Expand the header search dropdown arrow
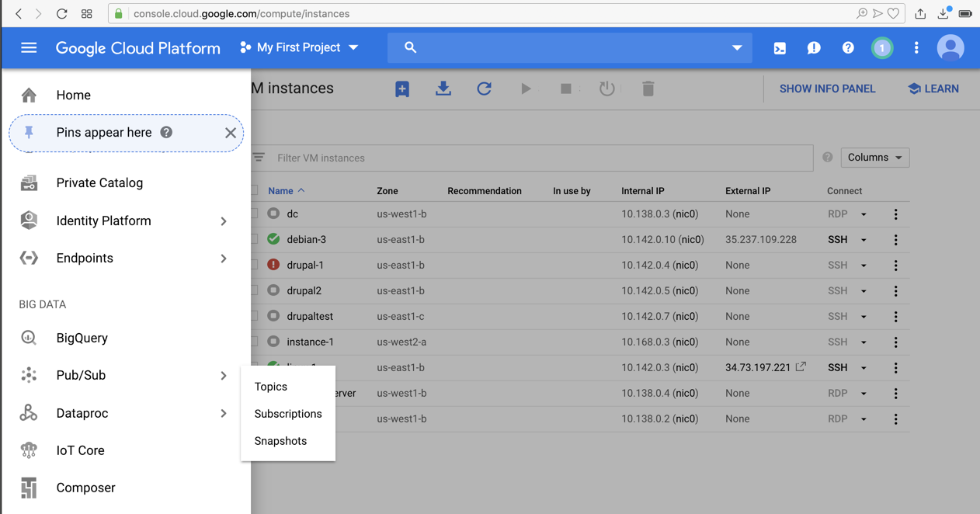The height and width of the screenshot is (514, 980). [737, 48]
